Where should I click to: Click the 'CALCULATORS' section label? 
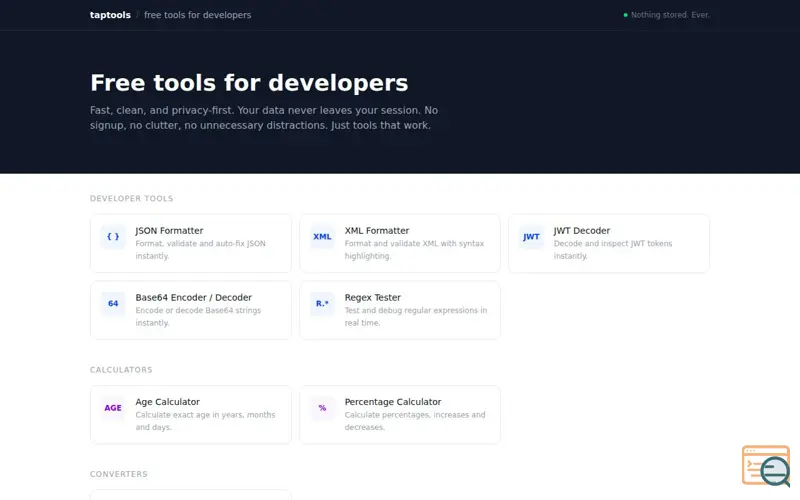121,370
